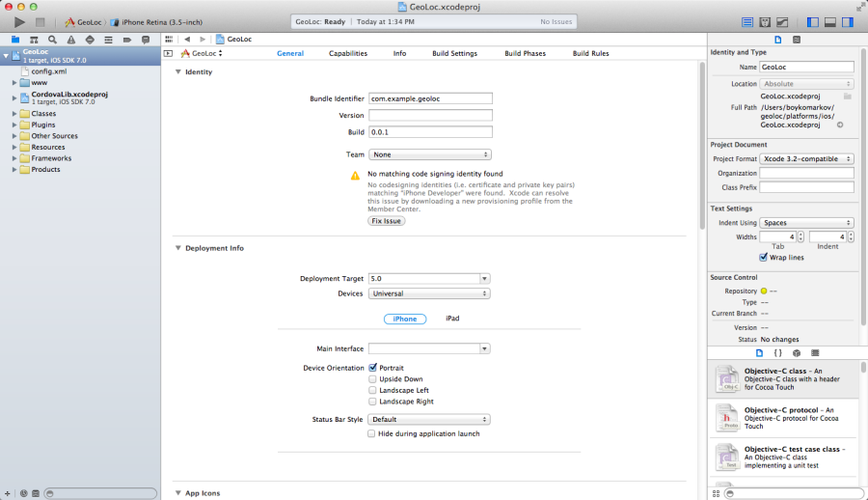Toggle the navigator pane visibility
Screen dimensions: 868x500
813,22
